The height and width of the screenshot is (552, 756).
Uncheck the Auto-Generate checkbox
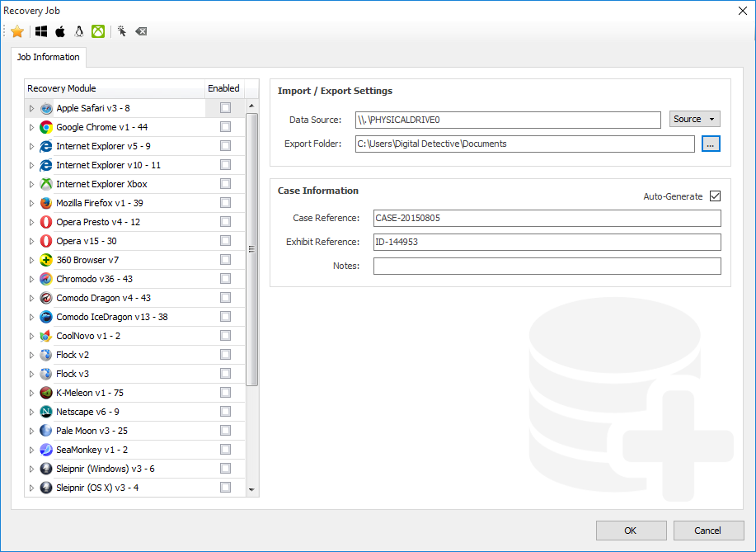tap(716, 196)
